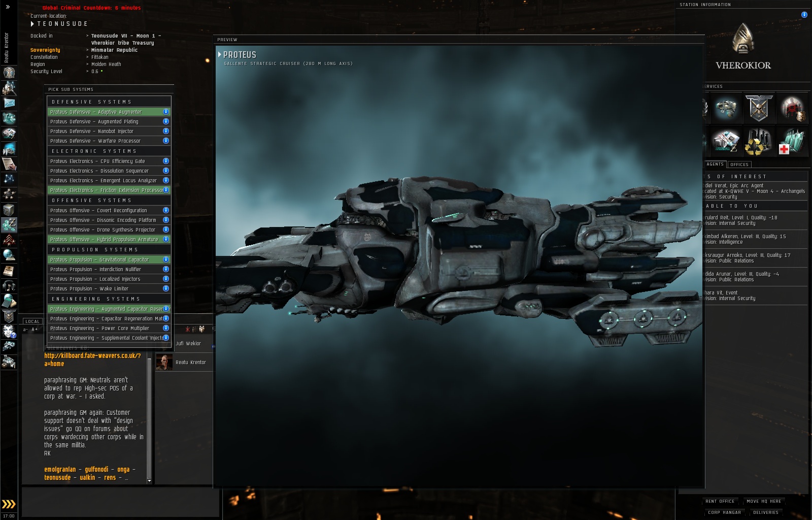This screenshot has width=812, height=520.
Task: Toggle the Teonusude location triangle
Action: point(32,24)
